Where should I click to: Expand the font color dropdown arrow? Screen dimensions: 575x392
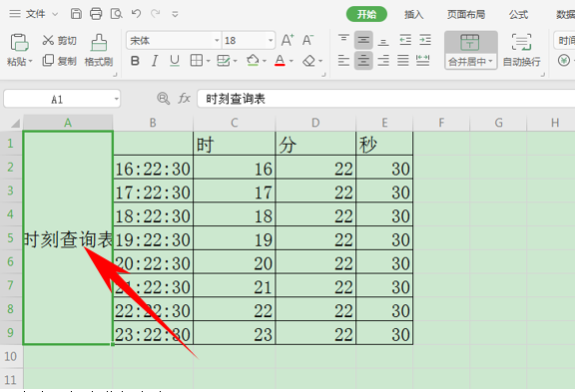pyautogui.click(x=291, y=61)
